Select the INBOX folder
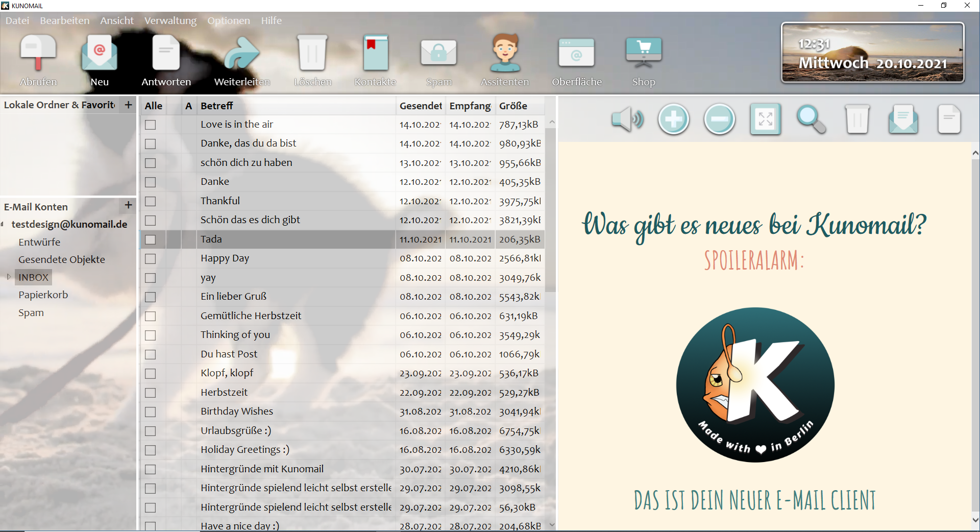Viewport: 980px width, 532px height. point(33,277)
